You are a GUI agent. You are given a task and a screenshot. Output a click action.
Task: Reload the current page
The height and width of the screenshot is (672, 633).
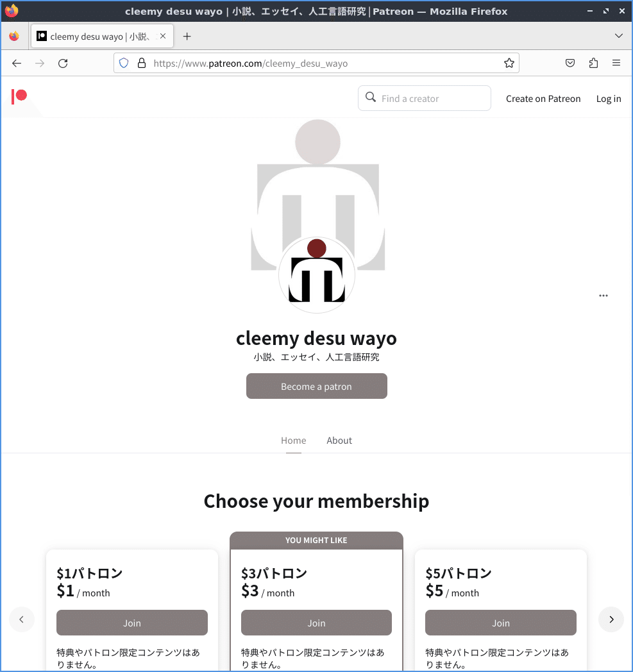63,63
